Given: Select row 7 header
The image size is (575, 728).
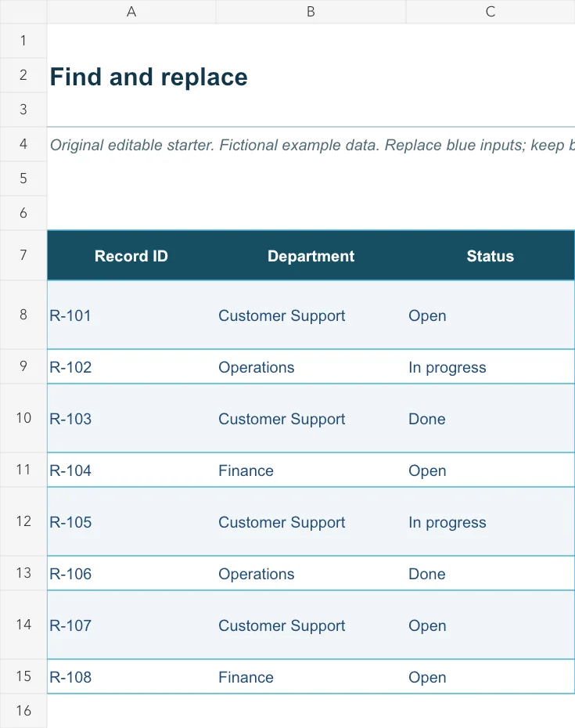Looking at the screenshot, I should tap(23, 255).
